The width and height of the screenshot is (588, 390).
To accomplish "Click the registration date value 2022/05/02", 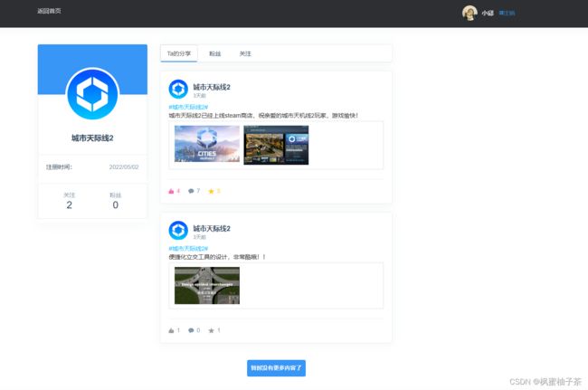I will pyautogui.click(x=124, y=166).
